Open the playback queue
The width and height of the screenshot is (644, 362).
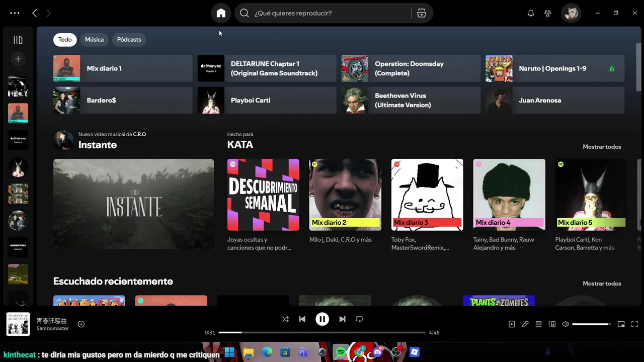tap(538, 324)
